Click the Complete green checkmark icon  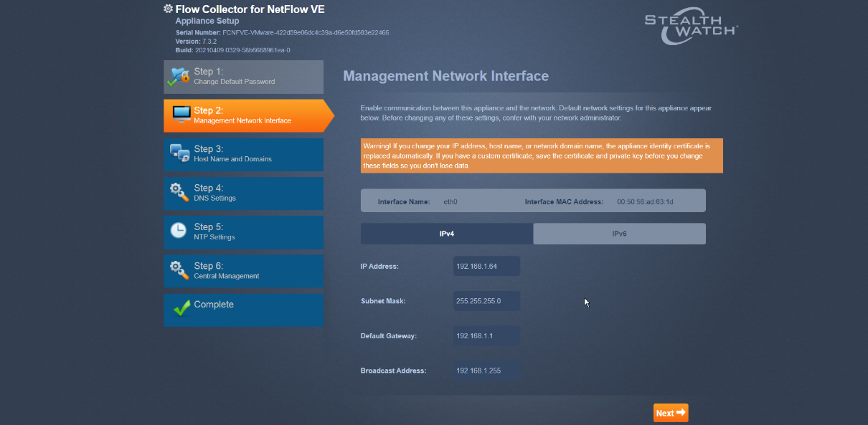(x=181, y=308)
